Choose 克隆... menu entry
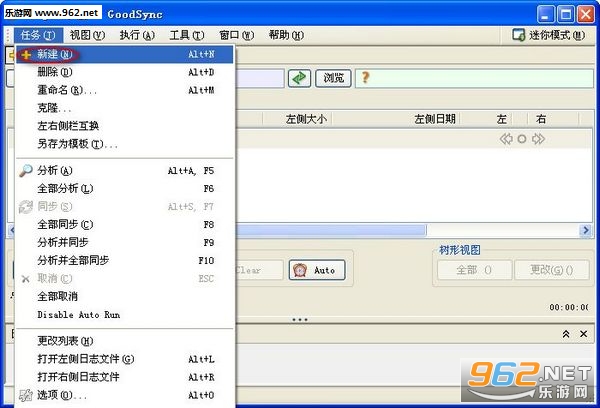 [125, 108]
